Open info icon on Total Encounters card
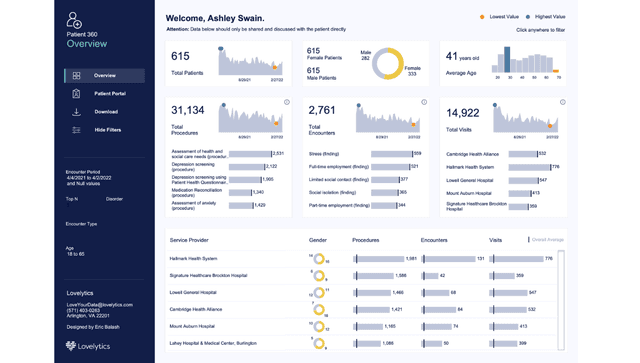 click(x=424, y=102)
